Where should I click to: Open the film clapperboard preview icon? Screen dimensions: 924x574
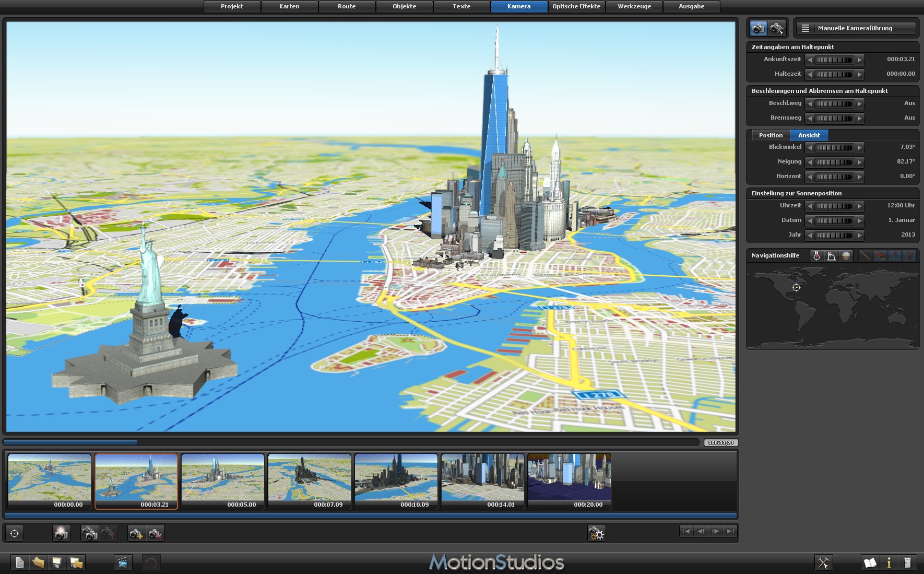[123, 563]
